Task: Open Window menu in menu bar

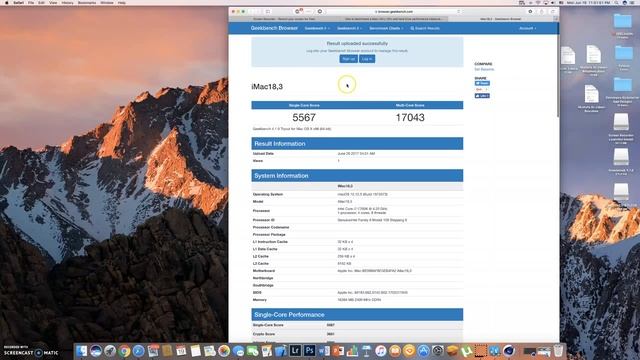Action: [x=107, y=2]
